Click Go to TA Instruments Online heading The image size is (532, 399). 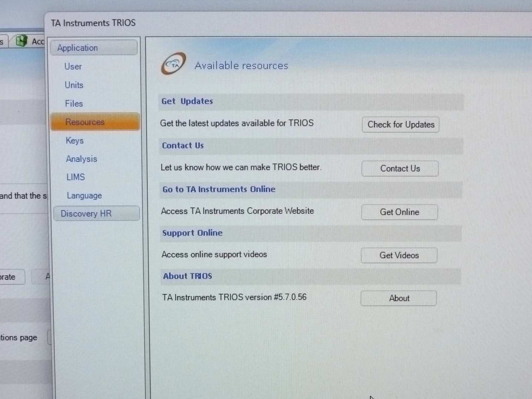tap(219, 189)
